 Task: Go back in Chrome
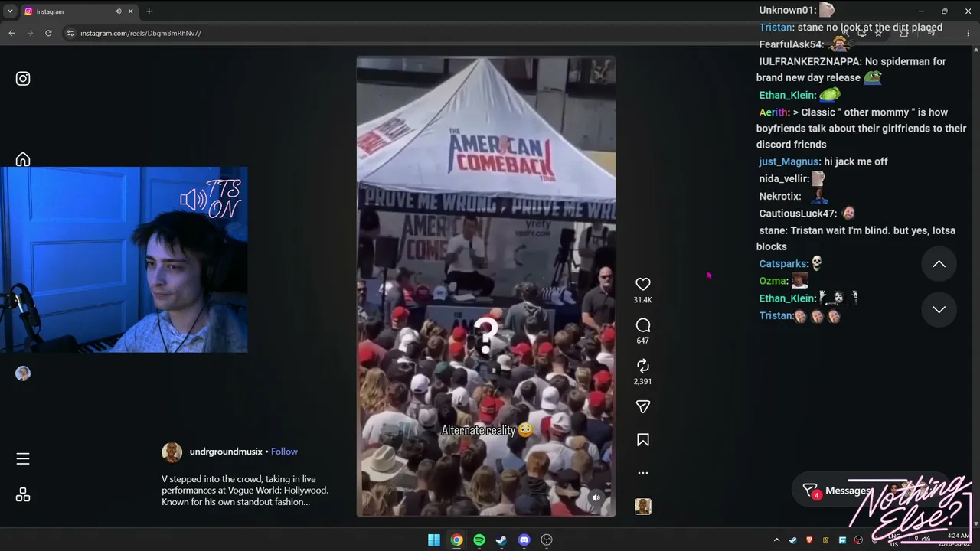[x=11, y=33]
